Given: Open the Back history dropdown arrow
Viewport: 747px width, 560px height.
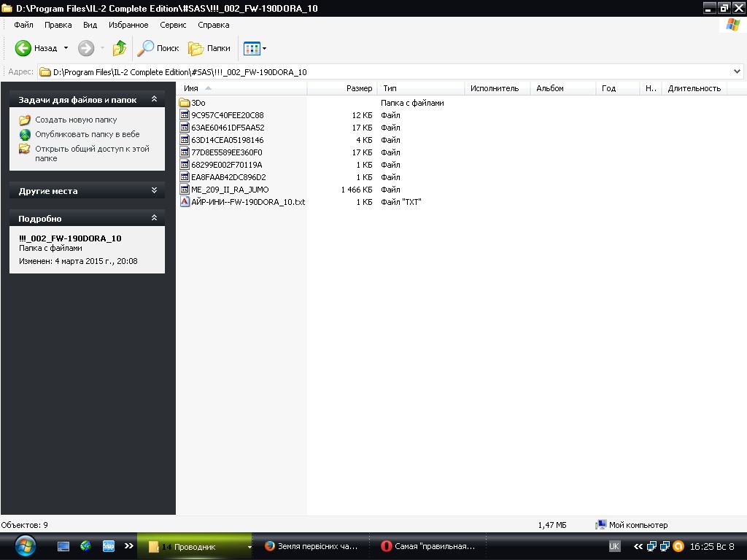Looking at the screenshot, I should (66, 48).
